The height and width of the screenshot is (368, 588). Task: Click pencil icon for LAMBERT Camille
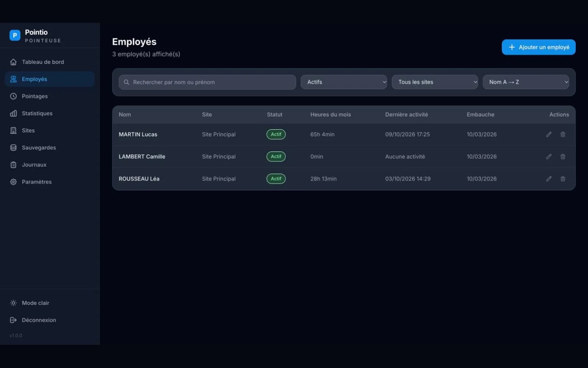tap(549, 156)
